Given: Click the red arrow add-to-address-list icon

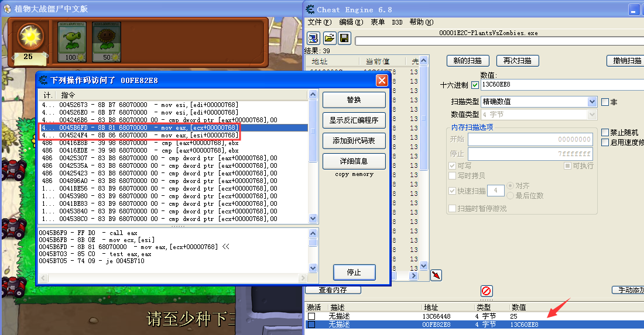Looking at the screenshot, I should 436,275.
